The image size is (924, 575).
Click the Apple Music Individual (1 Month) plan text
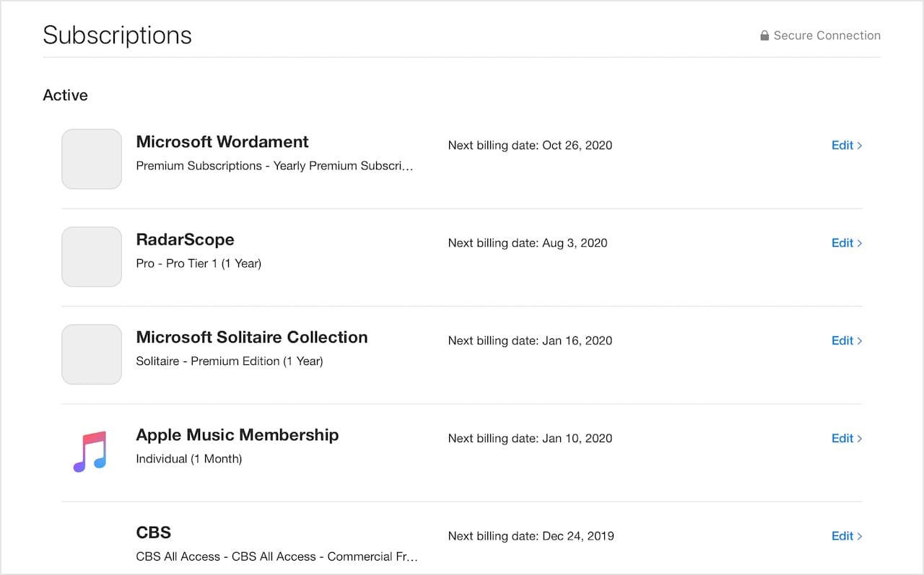[189, 459]
